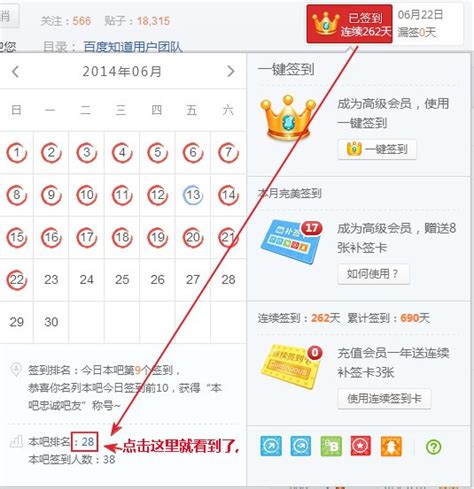
Task: Click the yellow 连续签到卡 card icon
Action: (291, 367)
